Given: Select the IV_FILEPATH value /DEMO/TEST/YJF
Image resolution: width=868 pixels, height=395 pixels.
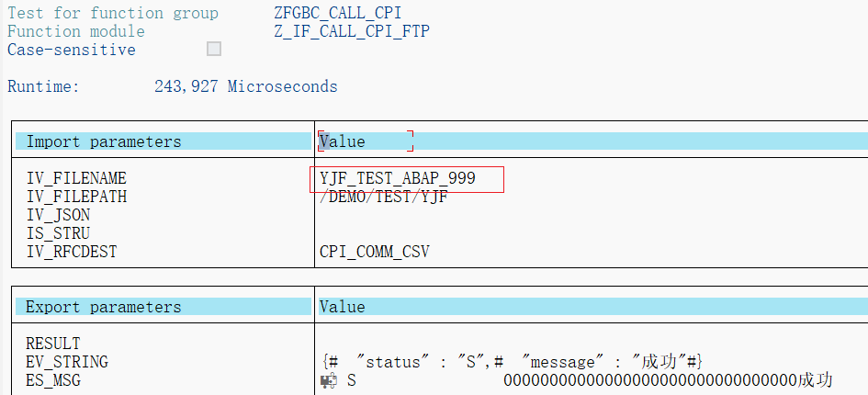Looking at the screenshot, I should pyautogui.click(x=384, y=197).
